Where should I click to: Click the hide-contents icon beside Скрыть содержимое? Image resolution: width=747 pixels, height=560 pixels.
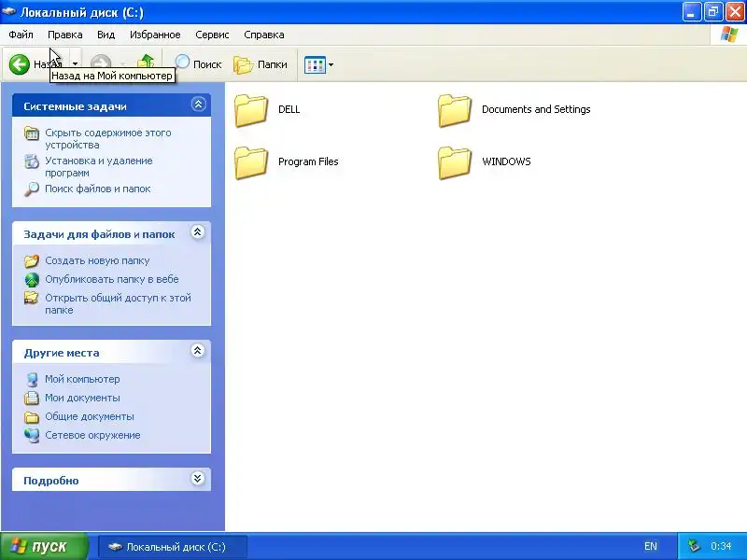[32, 133]
